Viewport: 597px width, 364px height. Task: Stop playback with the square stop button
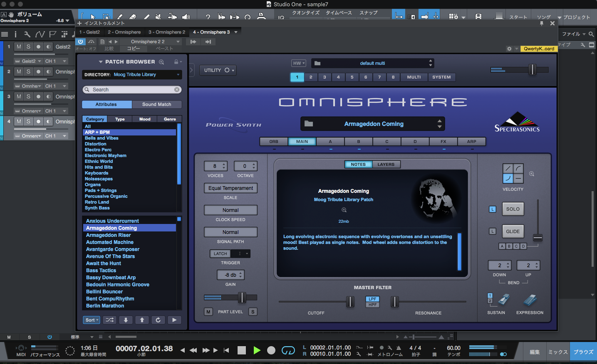pyautogui.click(x=242, y=350)
